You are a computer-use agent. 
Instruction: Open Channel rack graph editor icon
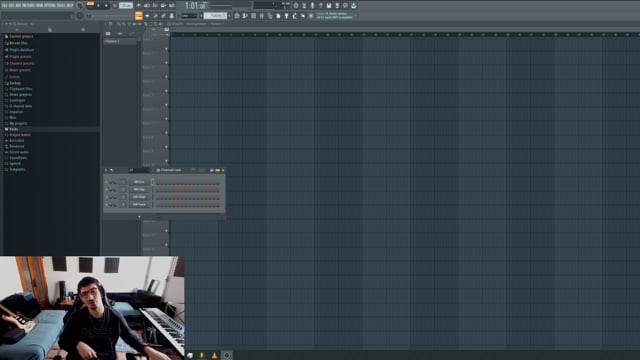211,170
